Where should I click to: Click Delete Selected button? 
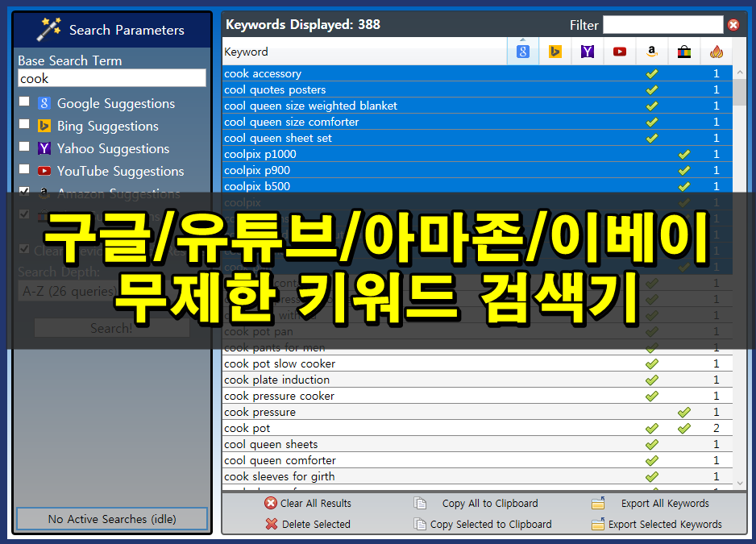click(x=308, y=524)
